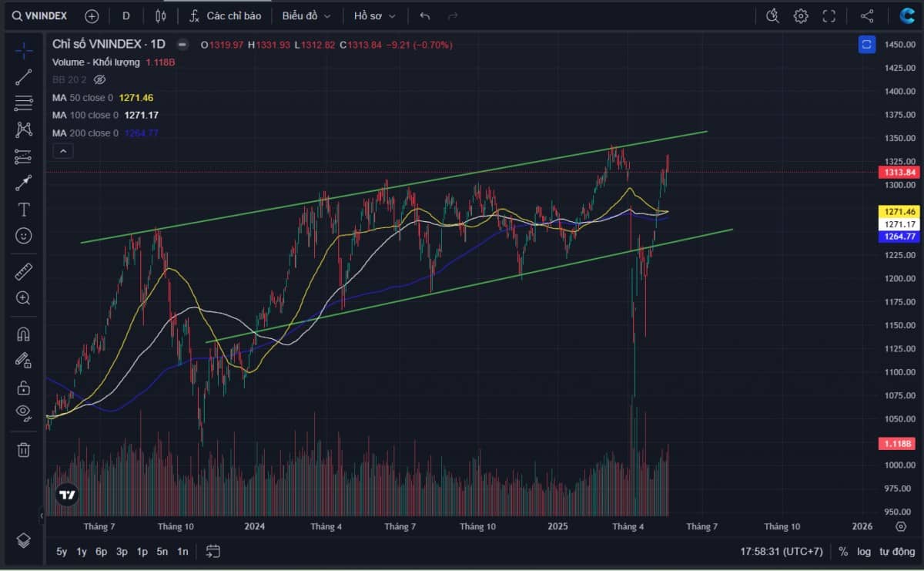Open the go-to-date calendar icon

click(213, 551)
